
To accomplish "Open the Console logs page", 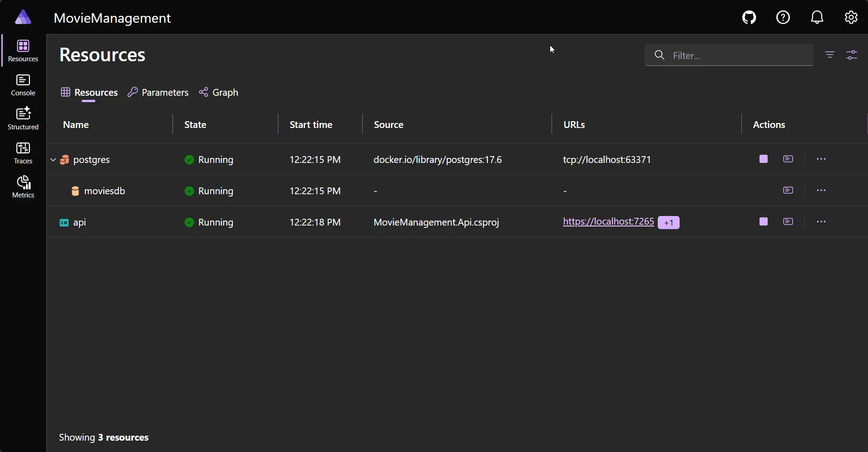I will click(x=23, y=85).
